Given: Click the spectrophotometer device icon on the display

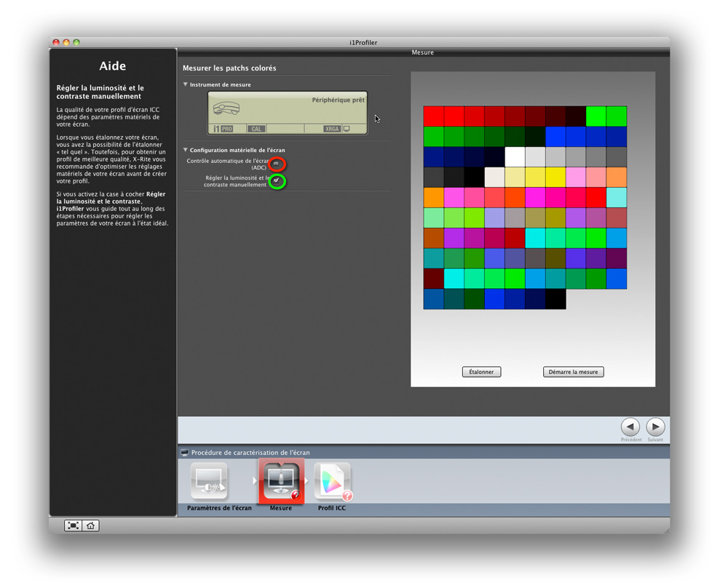Looking at the screenshot, I should tap(226, 108).
